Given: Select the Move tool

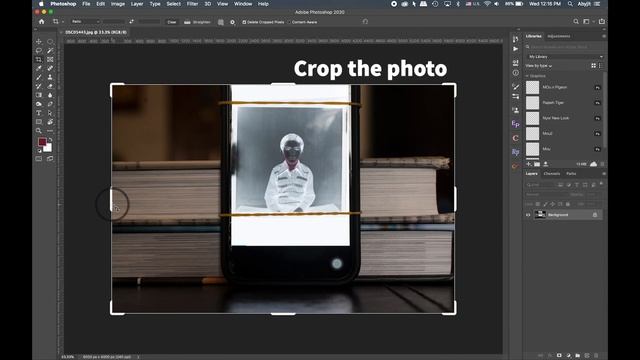Looking at the screenshot, I should click(39, 42).
